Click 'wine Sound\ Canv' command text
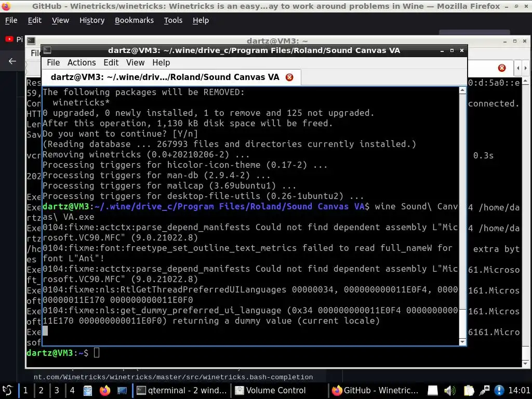 [416, 207]
